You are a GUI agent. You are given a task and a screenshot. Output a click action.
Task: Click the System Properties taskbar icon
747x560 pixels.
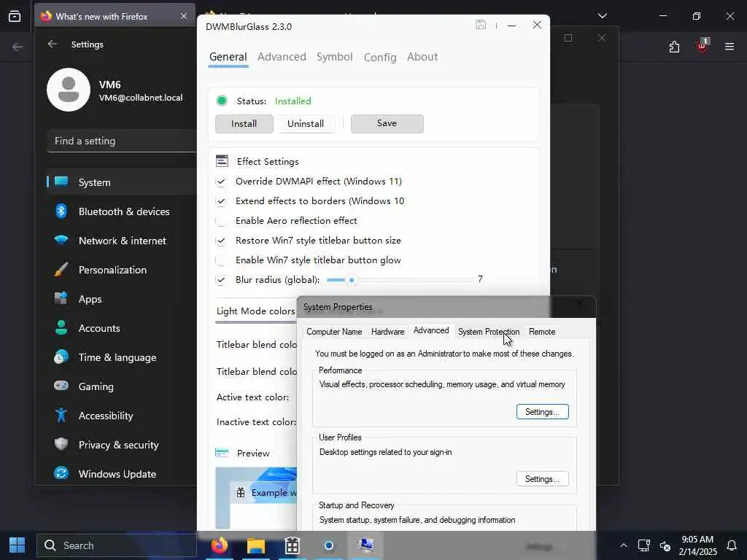click(365, 545)
